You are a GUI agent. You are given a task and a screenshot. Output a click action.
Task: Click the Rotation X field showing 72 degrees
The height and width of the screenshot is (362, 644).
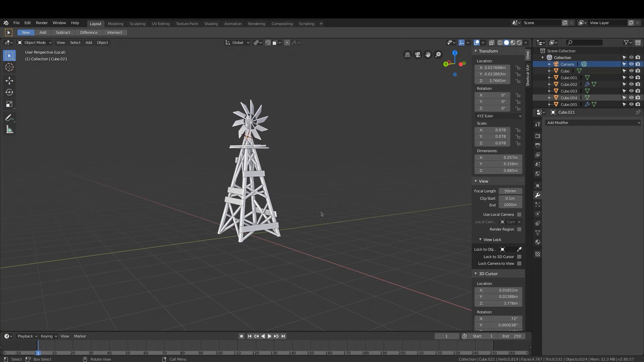point(499,319)
